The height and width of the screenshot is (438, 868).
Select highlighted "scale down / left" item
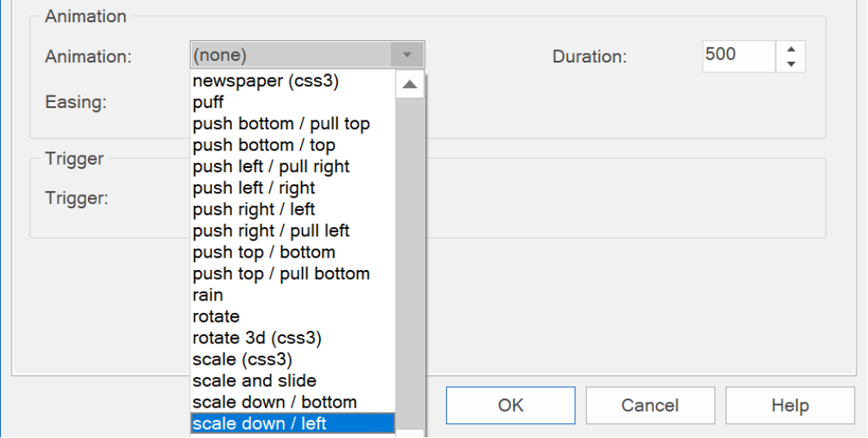pos(293,424)
